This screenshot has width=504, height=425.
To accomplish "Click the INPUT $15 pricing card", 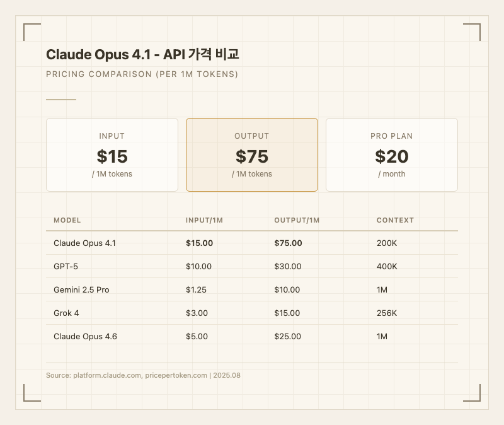I will (112, 154).
